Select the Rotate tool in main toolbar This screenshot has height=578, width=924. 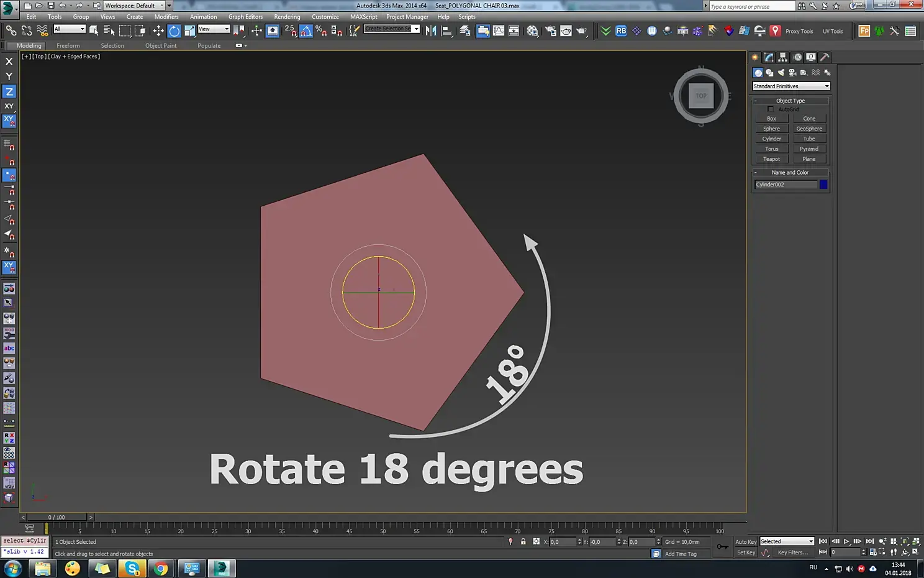tap(174, 31)
